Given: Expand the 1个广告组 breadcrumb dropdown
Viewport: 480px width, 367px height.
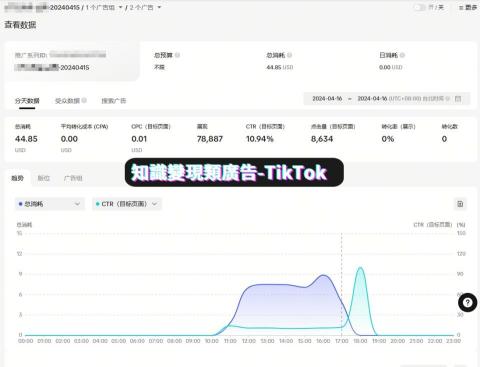Looking at the screenshot, I should (x=121, y=7).
